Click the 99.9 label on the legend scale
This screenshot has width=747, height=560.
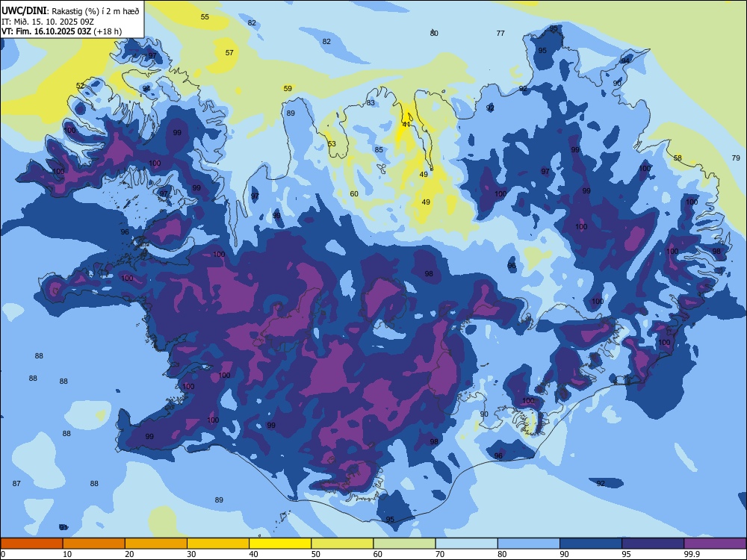point(691,554)
